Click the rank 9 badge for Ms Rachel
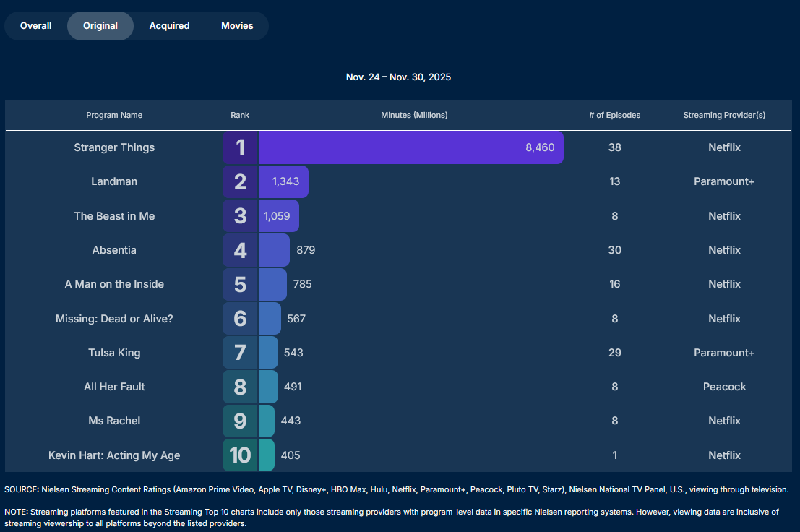Screen dimensions: 800x532 click(241, 421)
